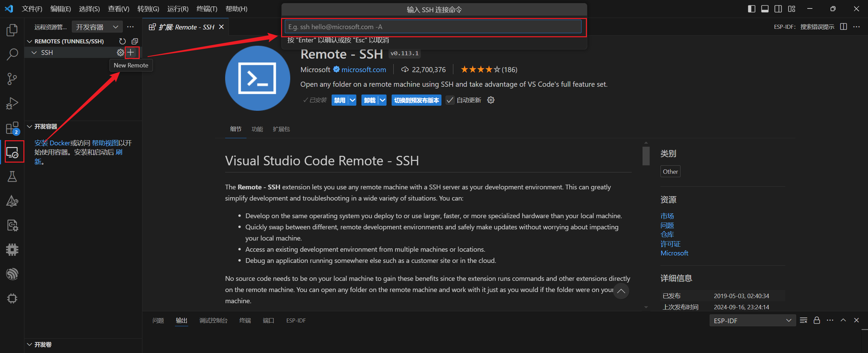
Task: Open the 禁用 dropdown arrow
Action: click(x=352, y=100)
